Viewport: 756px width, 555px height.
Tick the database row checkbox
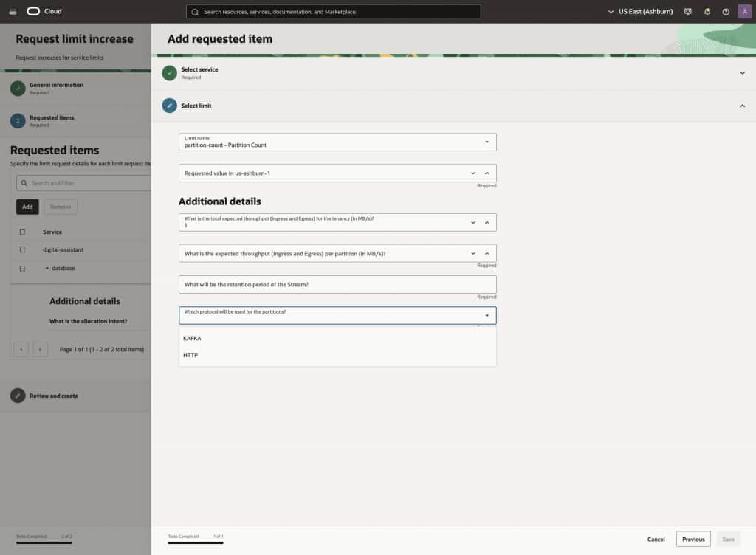22,269
